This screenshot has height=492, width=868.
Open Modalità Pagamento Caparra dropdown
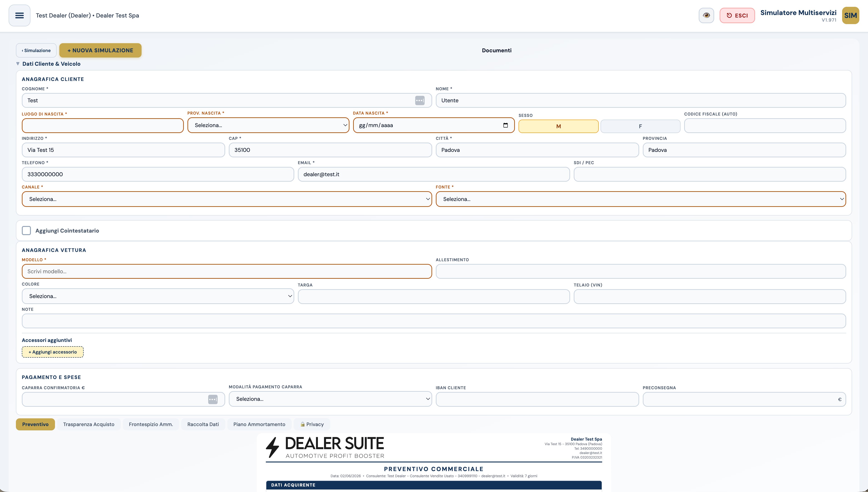click(x=330, y=399)
